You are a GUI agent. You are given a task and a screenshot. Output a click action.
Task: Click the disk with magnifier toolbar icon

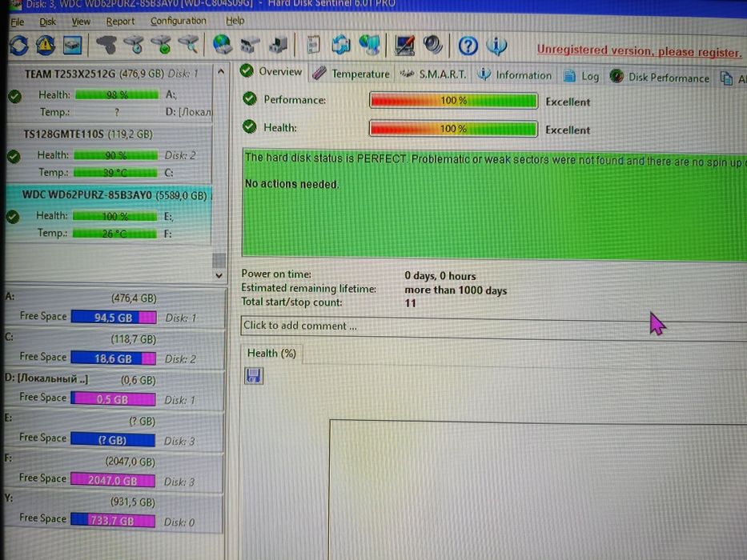[x=189, y=45]
